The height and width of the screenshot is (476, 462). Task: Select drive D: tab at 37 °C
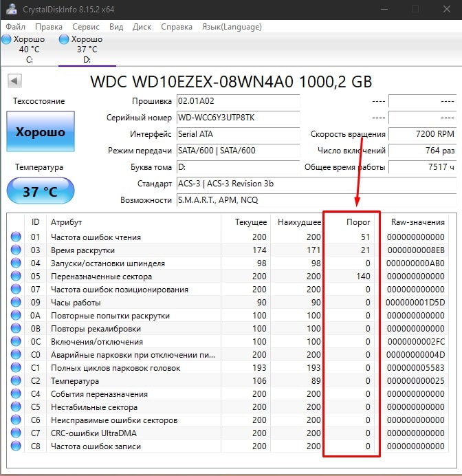[x=87, y=49]
